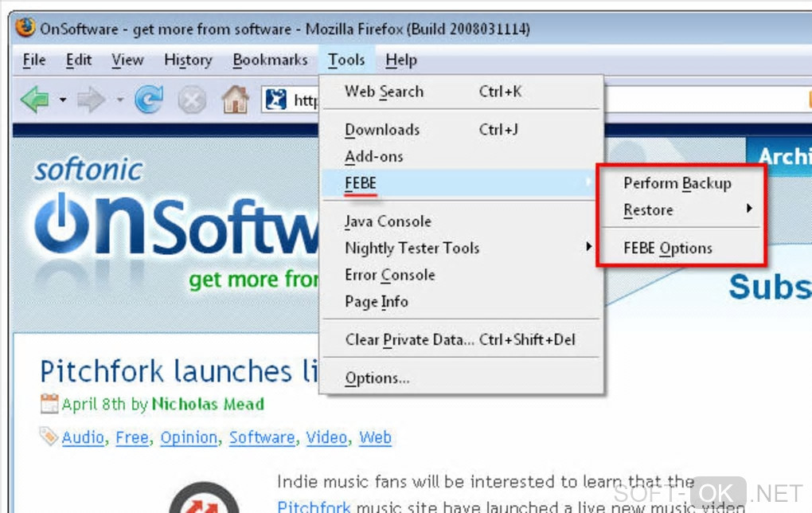This screenshot has height=513, width=812.
Task: Open Java Console from Tools menu
Action: pos(461,221)
